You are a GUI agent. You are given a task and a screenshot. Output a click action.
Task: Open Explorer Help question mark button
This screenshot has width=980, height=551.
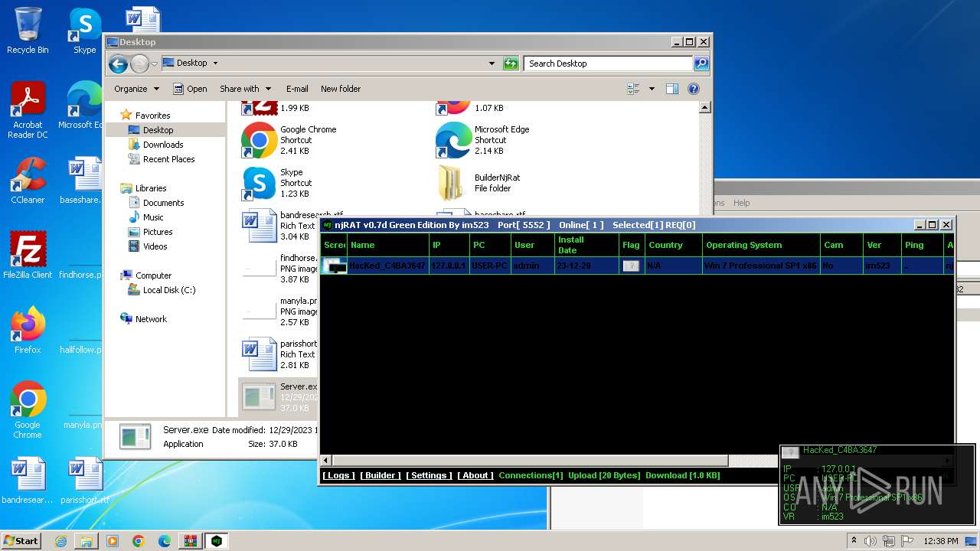point(694,89)
